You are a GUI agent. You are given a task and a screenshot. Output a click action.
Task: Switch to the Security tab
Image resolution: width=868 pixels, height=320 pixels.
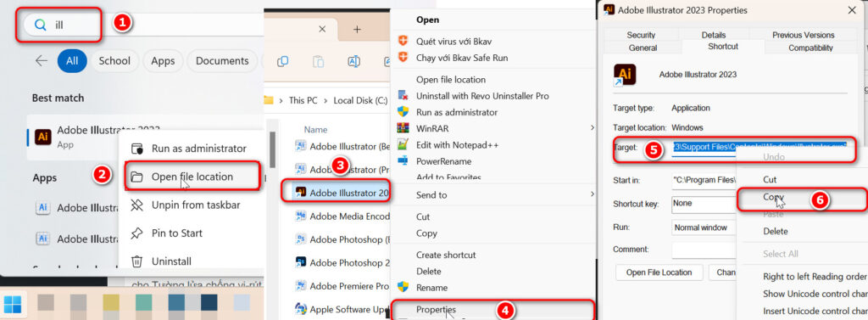(x=641, y=35)
